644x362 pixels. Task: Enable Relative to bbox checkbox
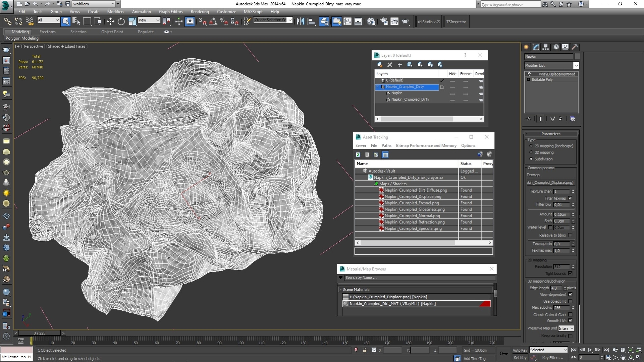[570, 235]
